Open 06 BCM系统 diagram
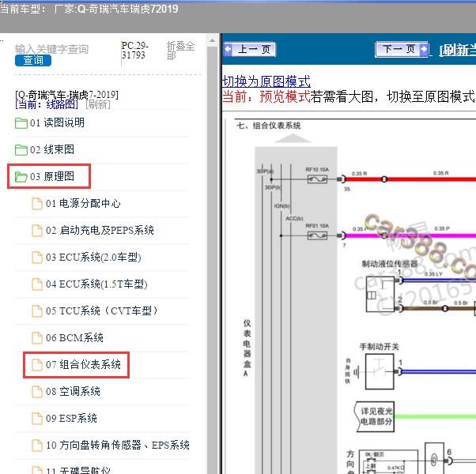The height and width of the screenshot is (474, 476). point(74,338)
